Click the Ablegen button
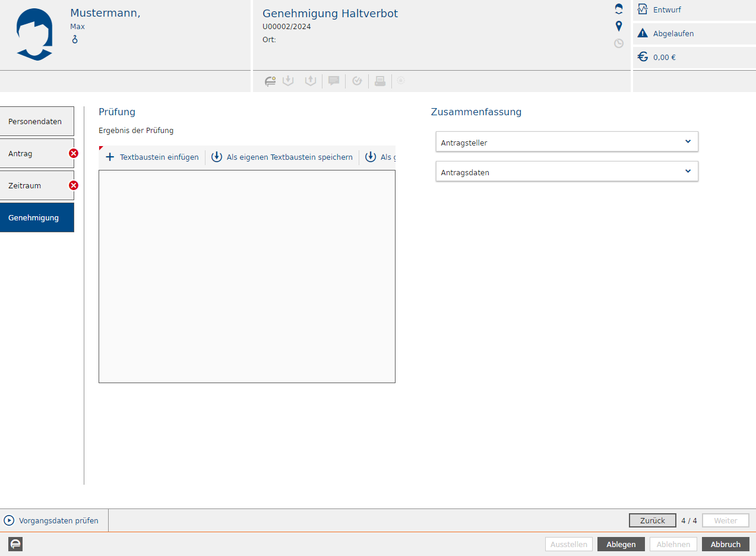 621,544
